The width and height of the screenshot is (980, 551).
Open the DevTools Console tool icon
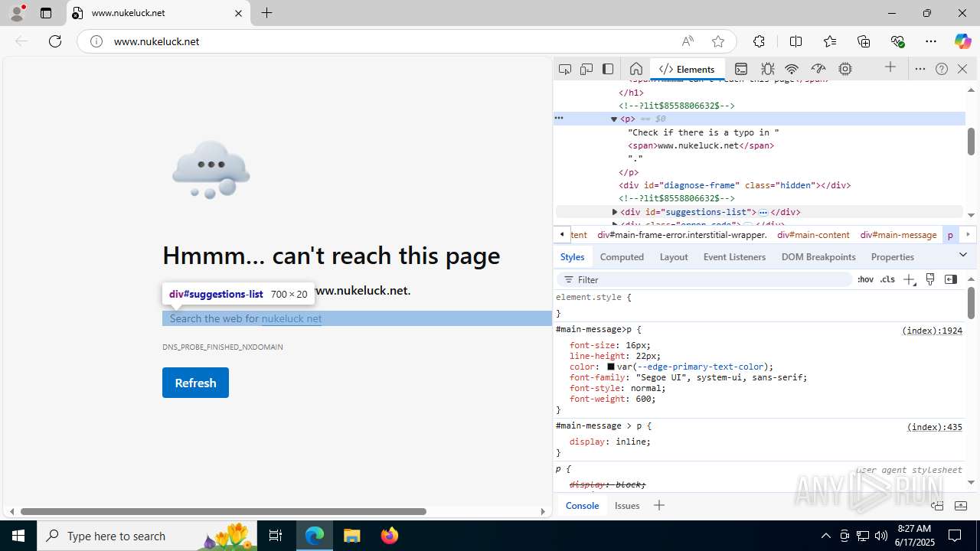741,69
